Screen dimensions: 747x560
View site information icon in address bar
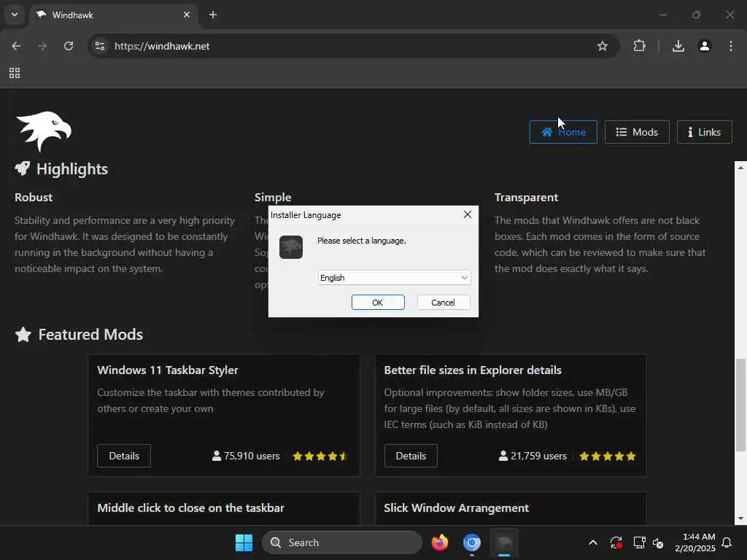point(100,46)
